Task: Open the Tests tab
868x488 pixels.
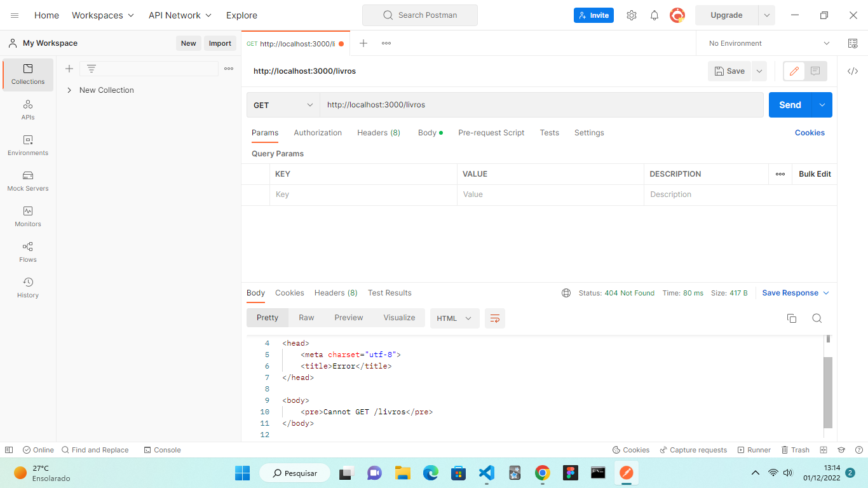Action: [550, 133]
